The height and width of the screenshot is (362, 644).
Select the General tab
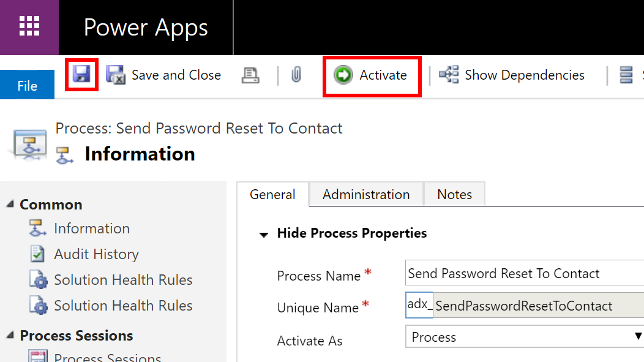(272, 194)
